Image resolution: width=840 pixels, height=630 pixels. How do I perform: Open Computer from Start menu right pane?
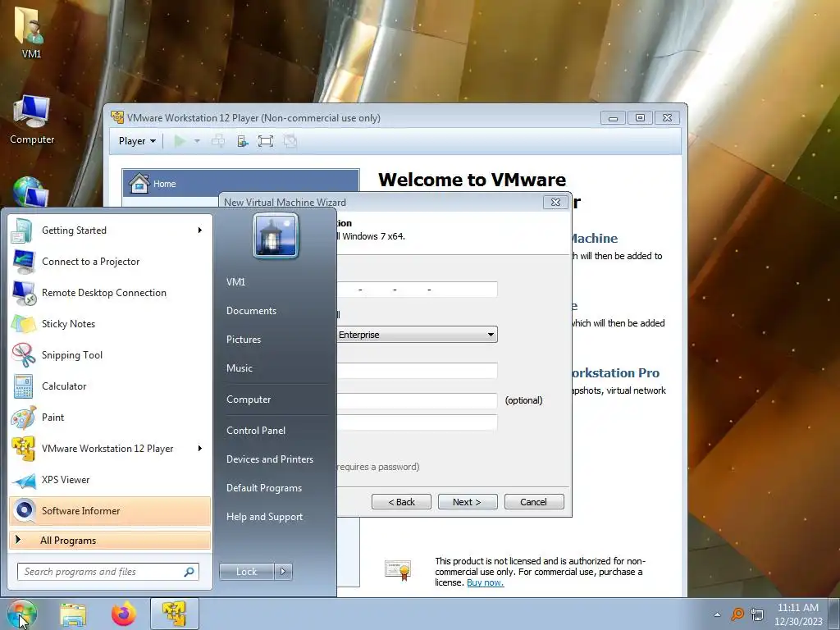coord(248,399)
